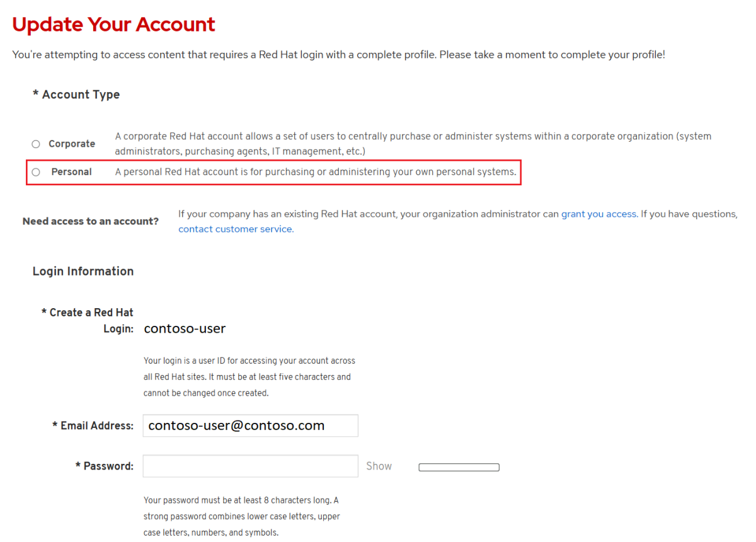Click the 'contact customer service' link
This screenshot has width=756, height=542.
(236, 229)
